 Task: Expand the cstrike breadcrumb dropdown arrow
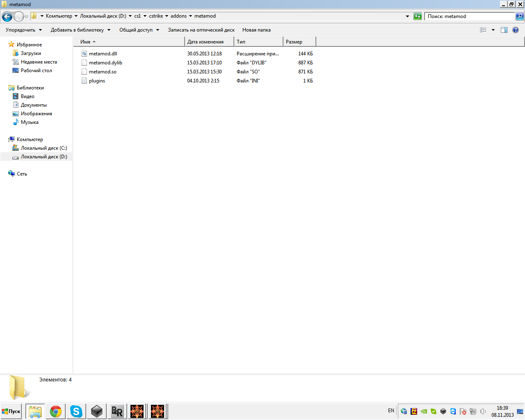pos(167,16)
